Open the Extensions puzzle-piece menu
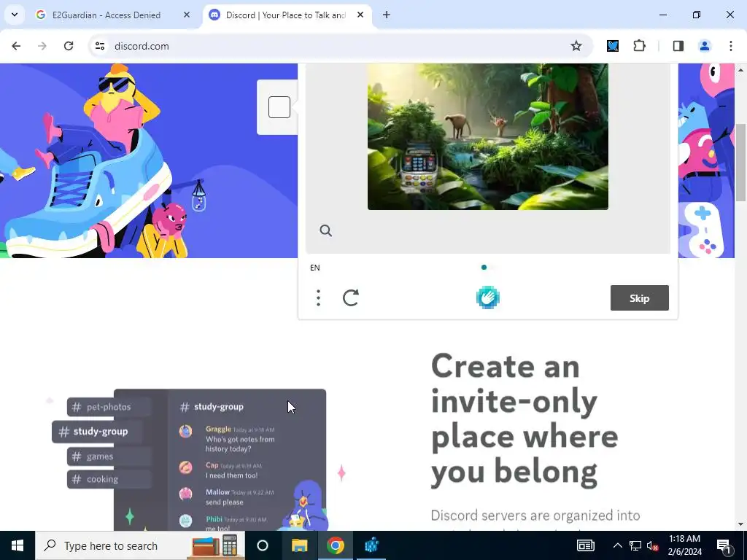Viewport: 747px width, 560px height. click(x=639, y=46)
